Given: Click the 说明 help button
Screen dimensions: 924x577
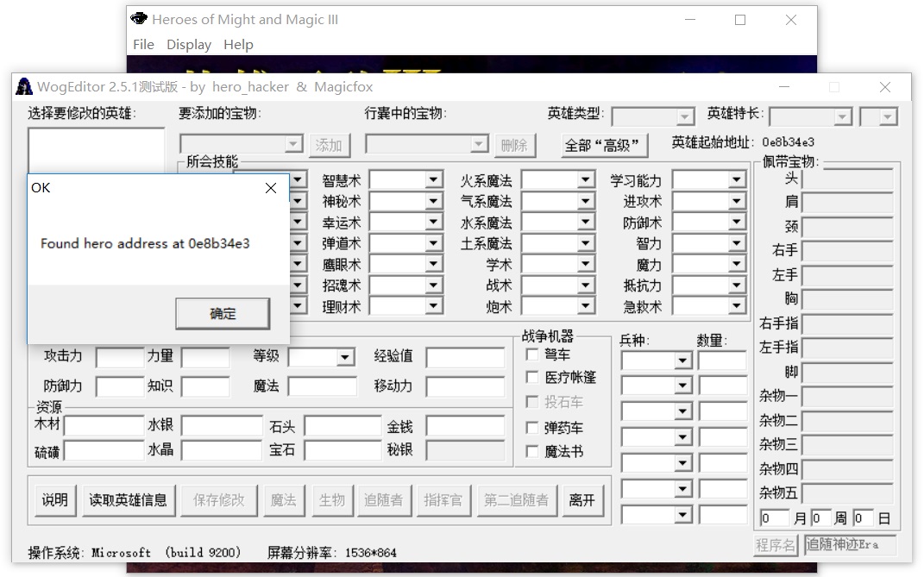Looking at the screenshot, I should tap(55, 500).
